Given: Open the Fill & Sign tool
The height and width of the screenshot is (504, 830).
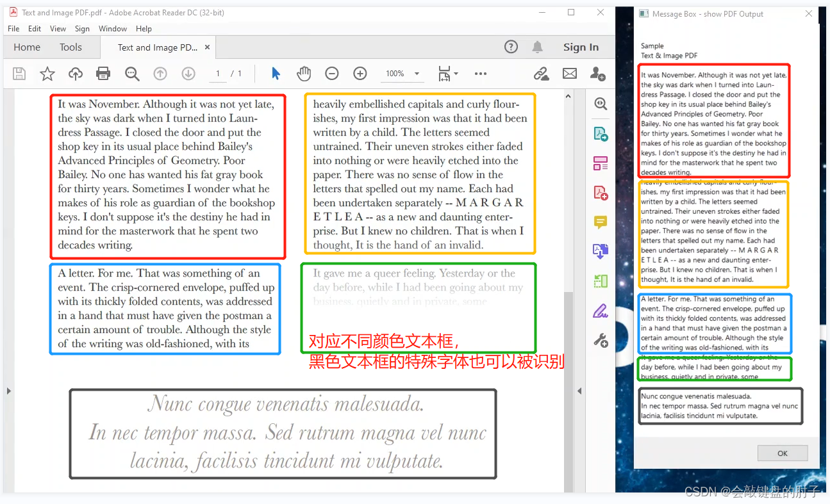Looking at the screenshot, I should (x=601, y=311).
